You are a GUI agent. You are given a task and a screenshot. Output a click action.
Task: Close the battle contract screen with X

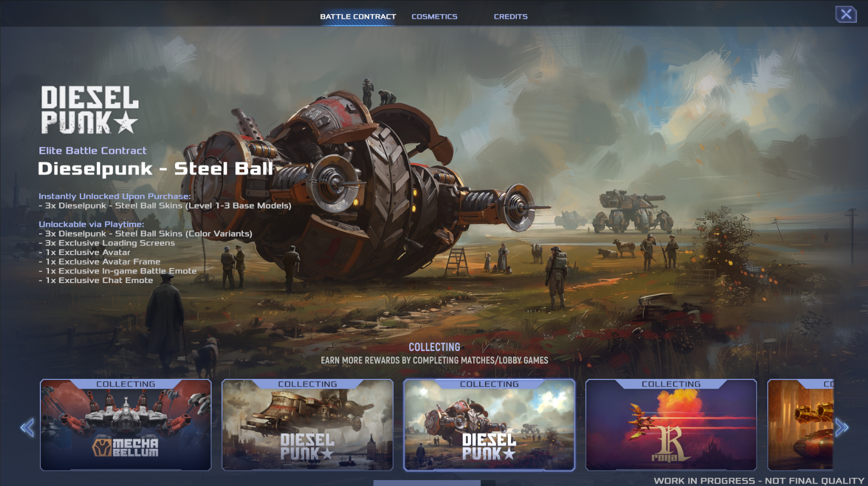point(846,14)
